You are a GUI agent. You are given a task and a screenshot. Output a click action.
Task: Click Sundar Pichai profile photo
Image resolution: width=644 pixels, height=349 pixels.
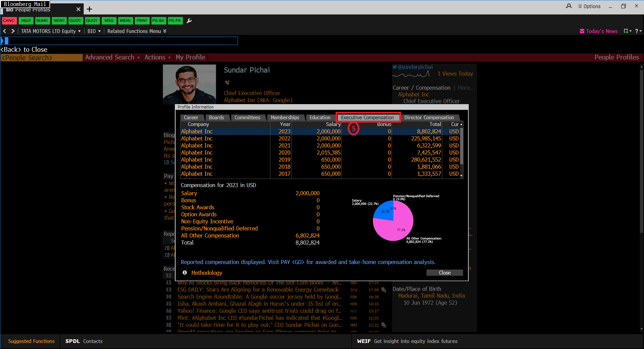click(x=189, y=84)
